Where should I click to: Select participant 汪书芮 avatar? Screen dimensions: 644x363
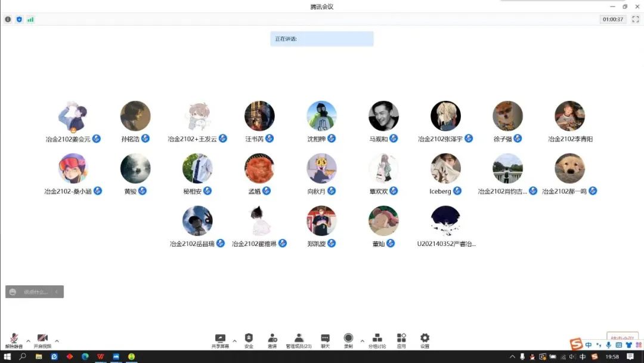(x=259, y=116)
